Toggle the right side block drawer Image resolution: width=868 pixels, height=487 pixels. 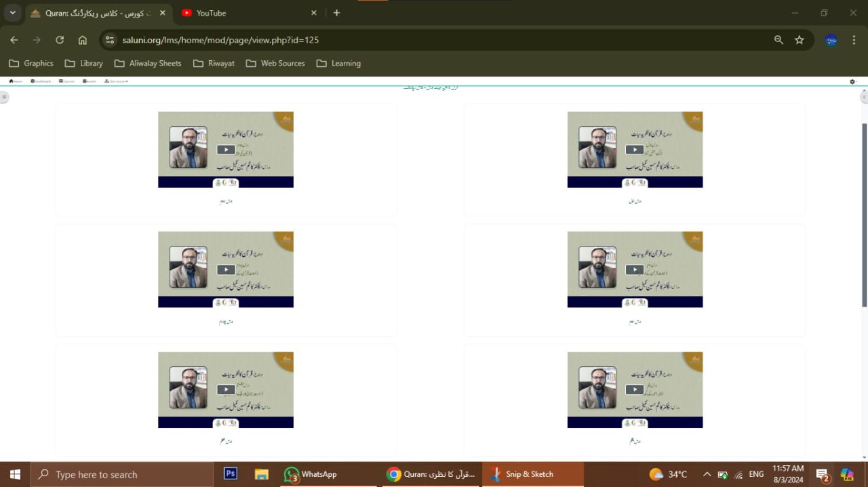863,97
